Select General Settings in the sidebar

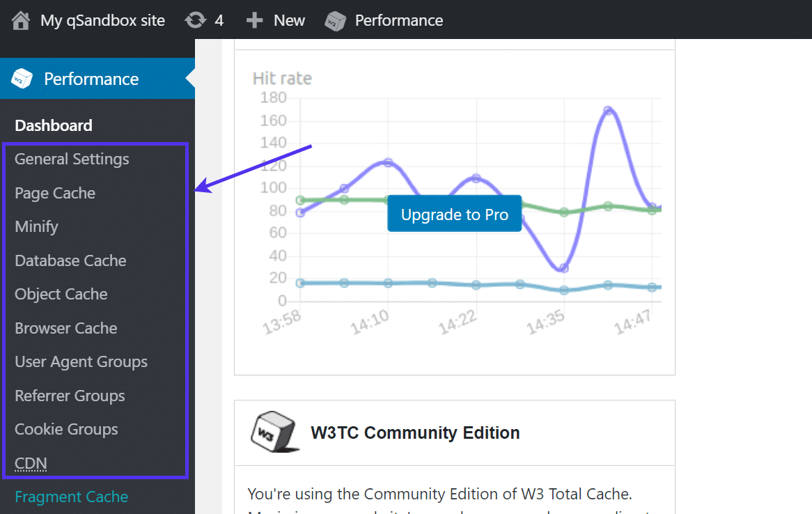tap(72, 159)
